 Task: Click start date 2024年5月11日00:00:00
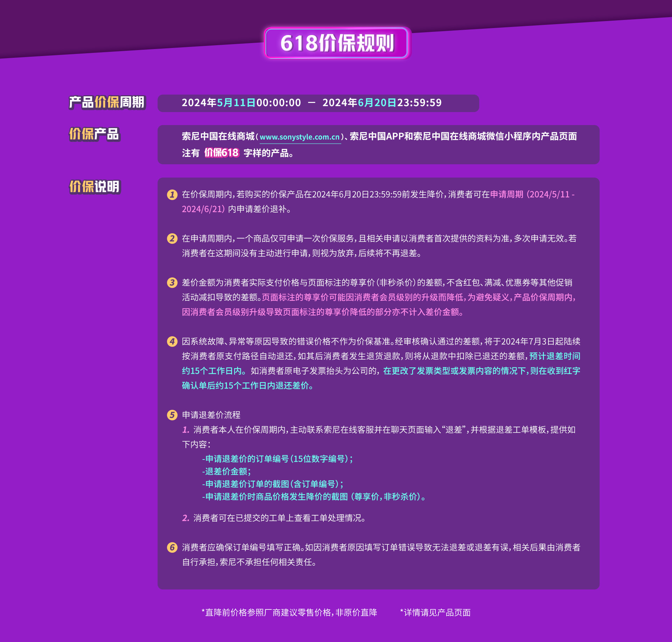coord(241,103)
